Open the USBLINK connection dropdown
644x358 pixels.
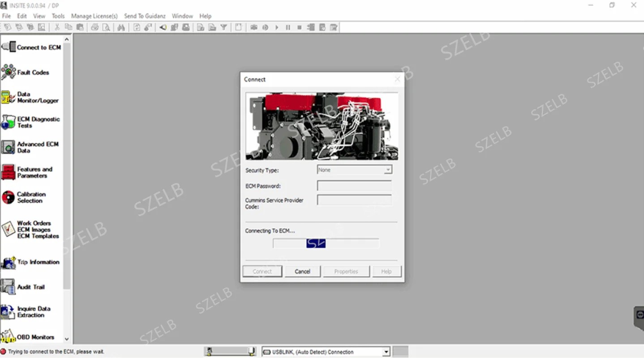coord(386,352)
